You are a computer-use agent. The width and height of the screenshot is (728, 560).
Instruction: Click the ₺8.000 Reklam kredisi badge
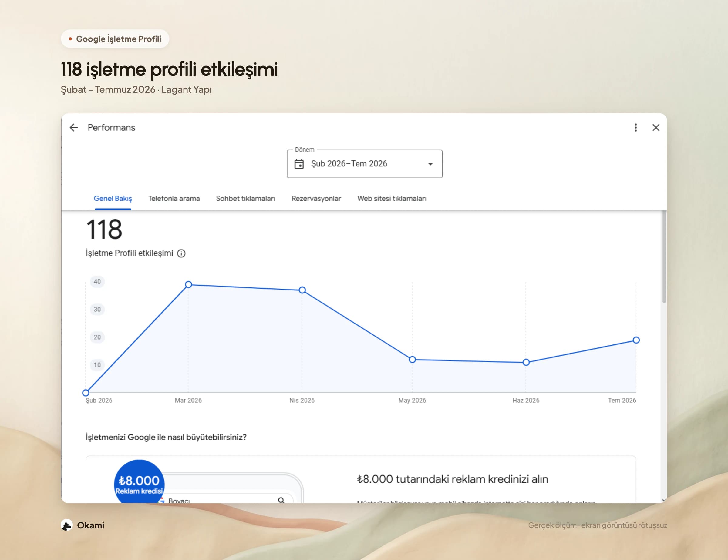pos(139,481)
